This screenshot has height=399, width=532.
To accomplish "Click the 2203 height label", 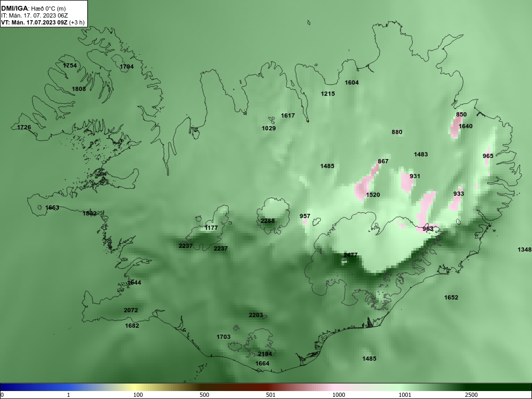I will (x=256, y=315).
